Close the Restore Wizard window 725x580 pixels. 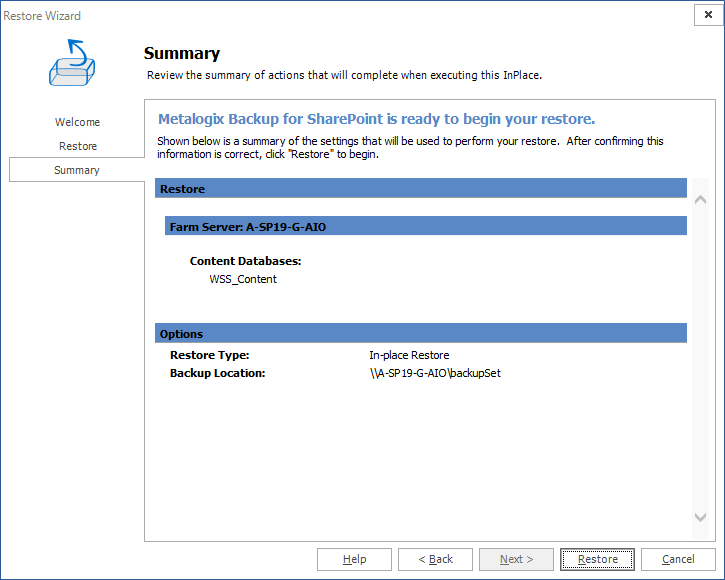[708, 15]
